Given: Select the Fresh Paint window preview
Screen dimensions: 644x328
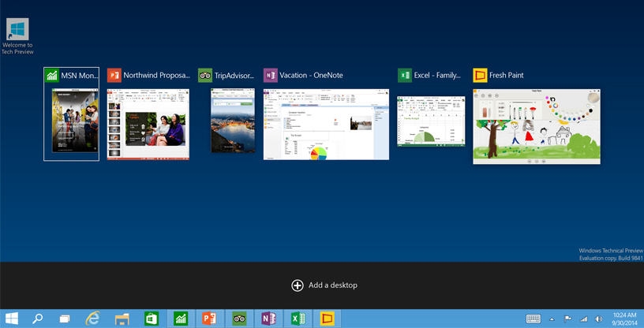Looking at the screenshot, I should [536, 126].
